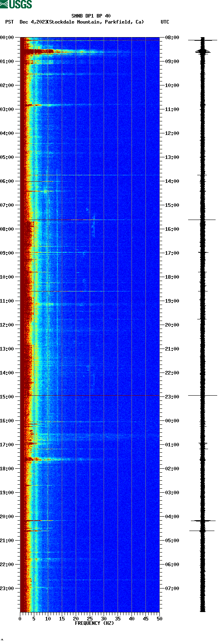
Task: Click the 25 Hz frequency tick label
Action: (x=90, y=619)
